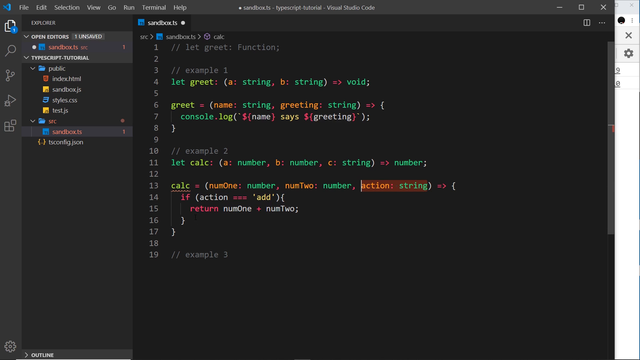Viewport: 640px width, 360px height.
Task: Click line number 13 in the gutter
Action: pos(153,186)
